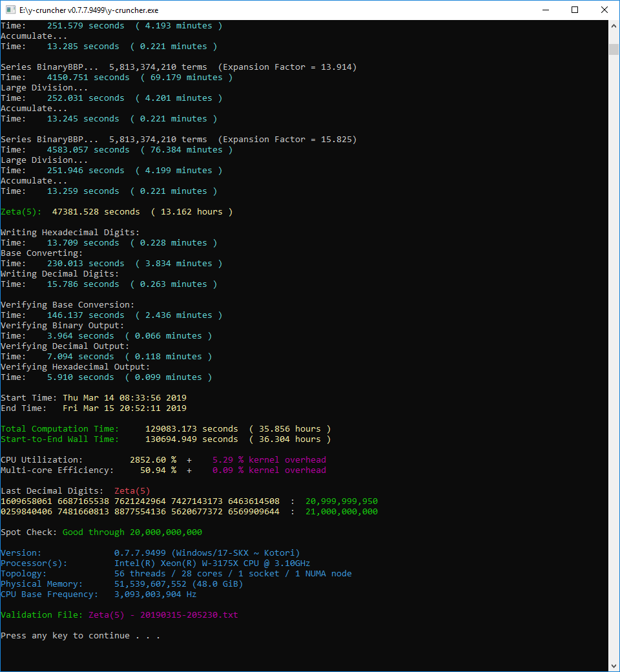Click the Spot Check good through text
620x672 pixels.
click(132, 532)
